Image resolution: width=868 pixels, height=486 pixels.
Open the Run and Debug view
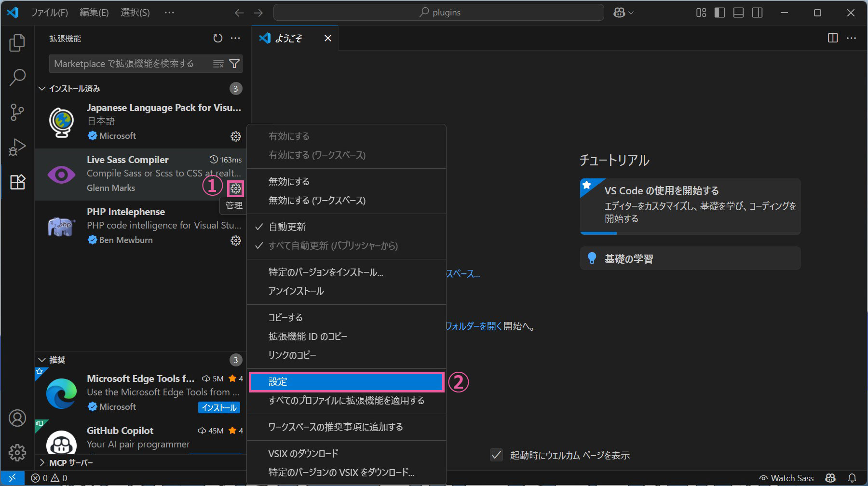click(x=17, y=147)
